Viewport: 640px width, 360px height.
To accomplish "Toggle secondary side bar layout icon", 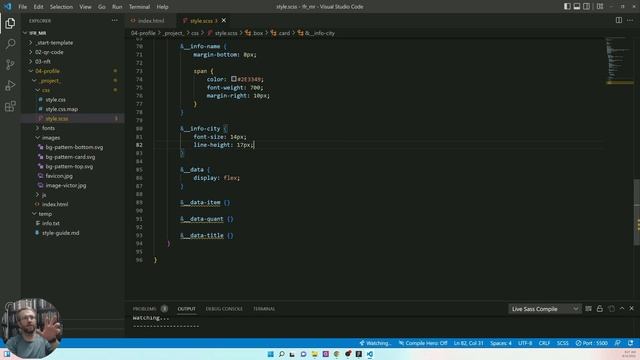I will pos(587,7).
